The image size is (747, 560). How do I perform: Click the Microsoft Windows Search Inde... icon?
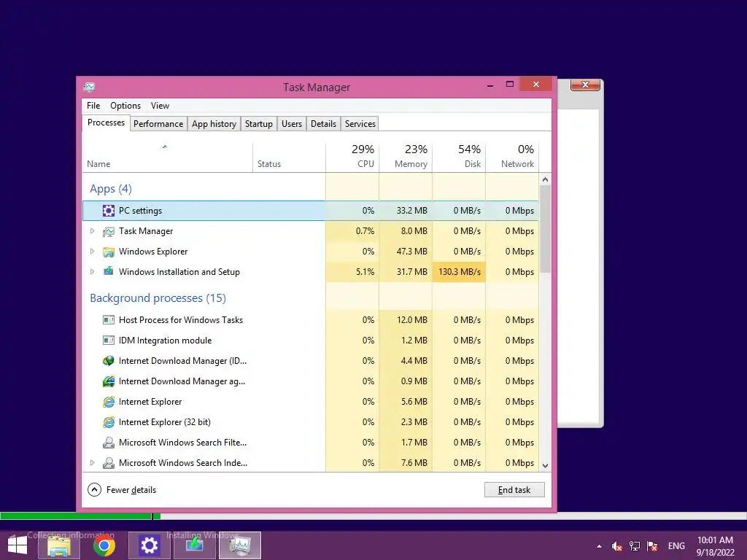[x=109, y=463]
